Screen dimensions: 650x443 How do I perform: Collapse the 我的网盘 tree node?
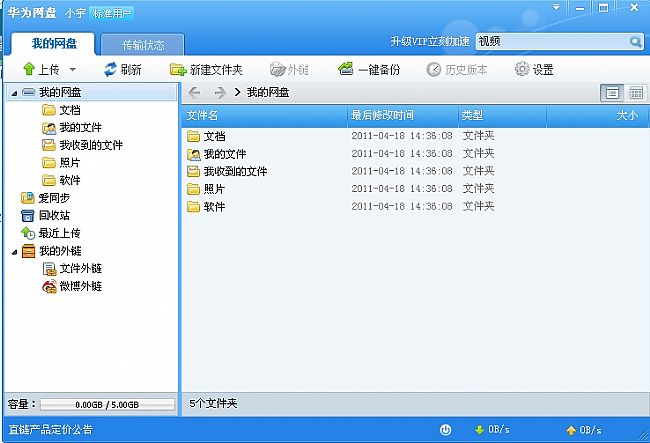coord(15,93)
